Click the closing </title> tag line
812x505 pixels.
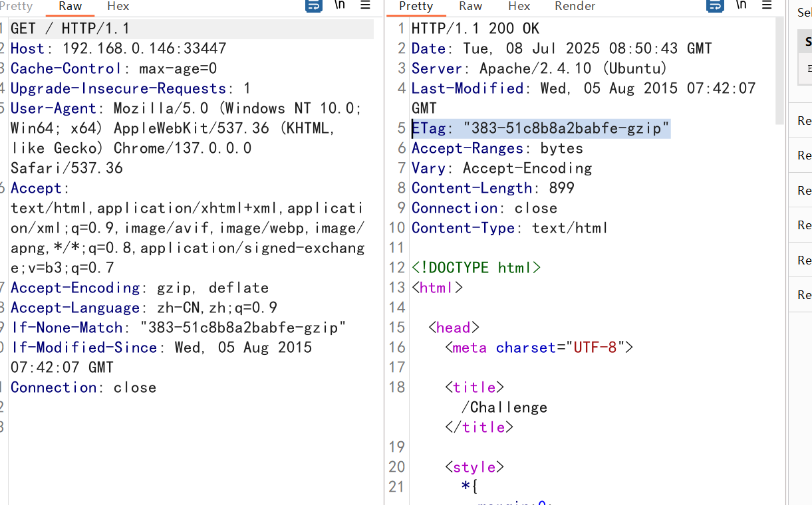coord(479,427)
